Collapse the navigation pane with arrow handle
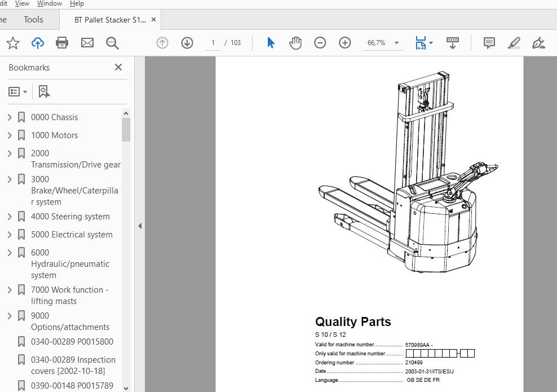Image resolution: width=557 pixels, height=392 pixels. (139, 226)
